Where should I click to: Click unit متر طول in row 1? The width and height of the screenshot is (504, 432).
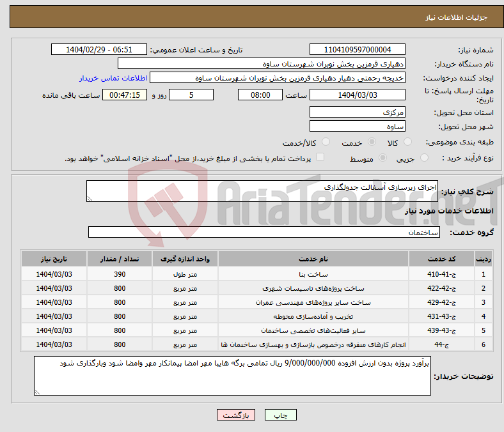click(x=185, y=274)
